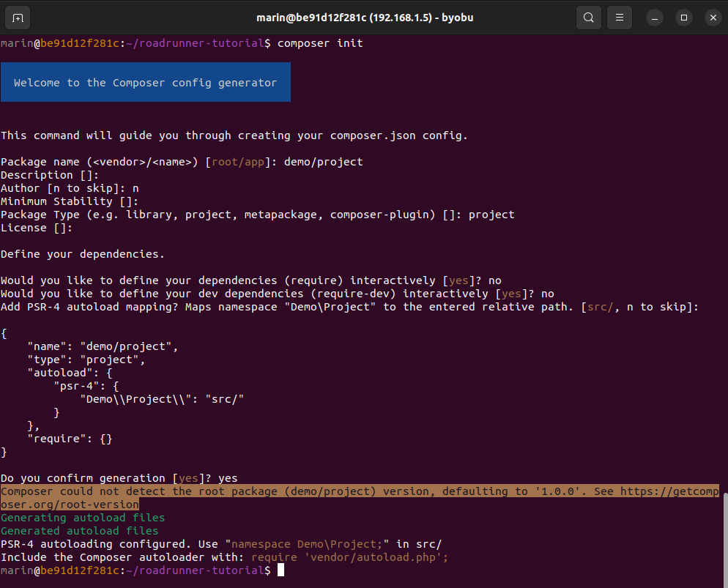Click the 'License []:' line

(x=37, y=228)
